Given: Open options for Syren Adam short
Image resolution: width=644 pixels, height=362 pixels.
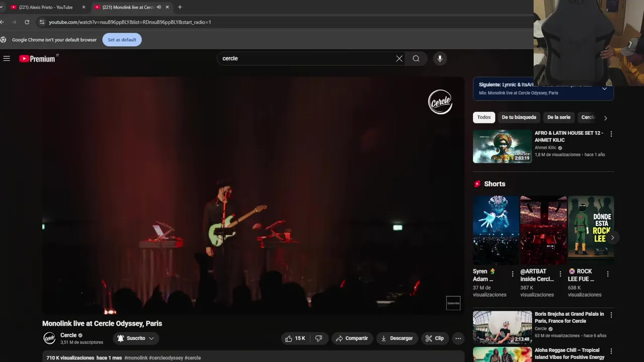Looking at the screenshot, I should click(x=513, y=274).
